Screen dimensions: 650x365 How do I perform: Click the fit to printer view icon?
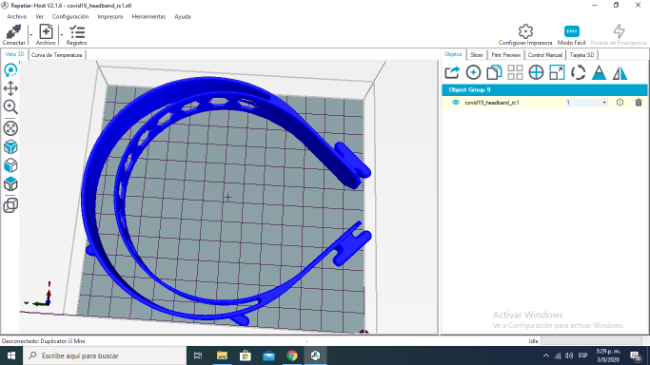[x=11, y=128]
